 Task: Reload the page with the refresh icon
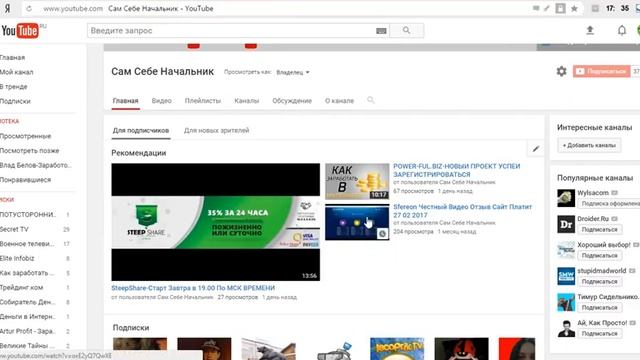click(29, 9)
